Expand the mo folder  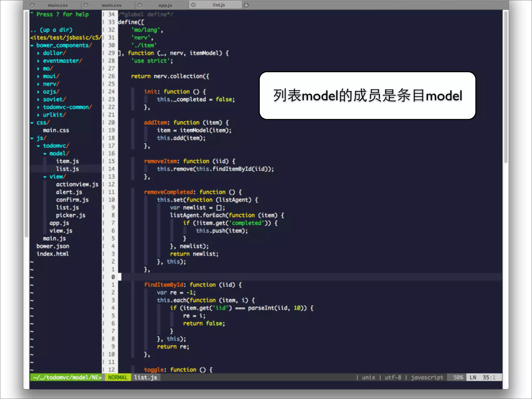pyautogui.click(x=38, y=69)
